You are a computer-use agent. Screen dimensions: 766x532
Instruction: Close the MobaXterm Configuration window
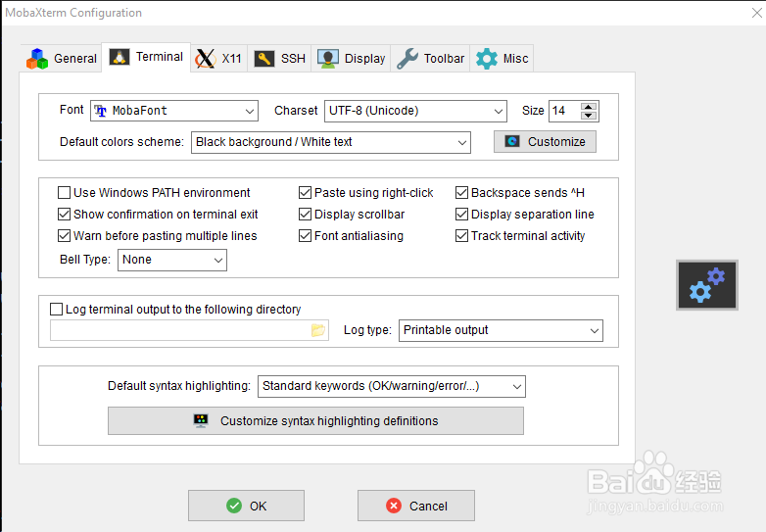tap(757, 13)
